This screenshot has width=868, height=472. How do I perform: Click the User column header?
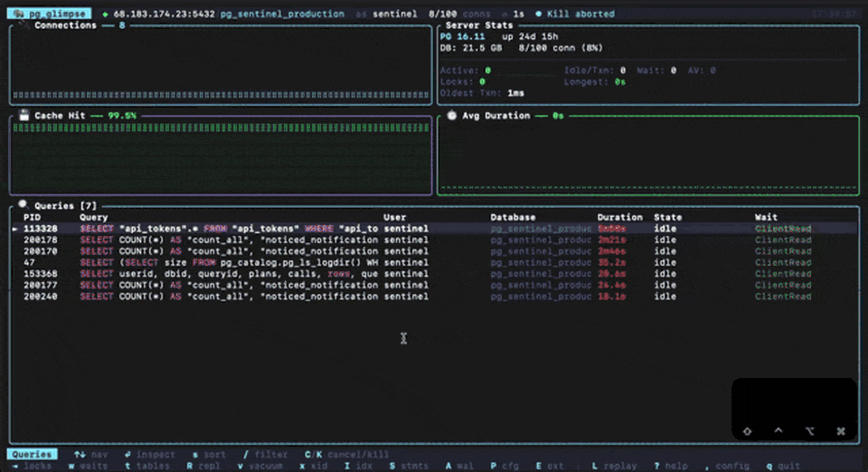click(395, 217)
